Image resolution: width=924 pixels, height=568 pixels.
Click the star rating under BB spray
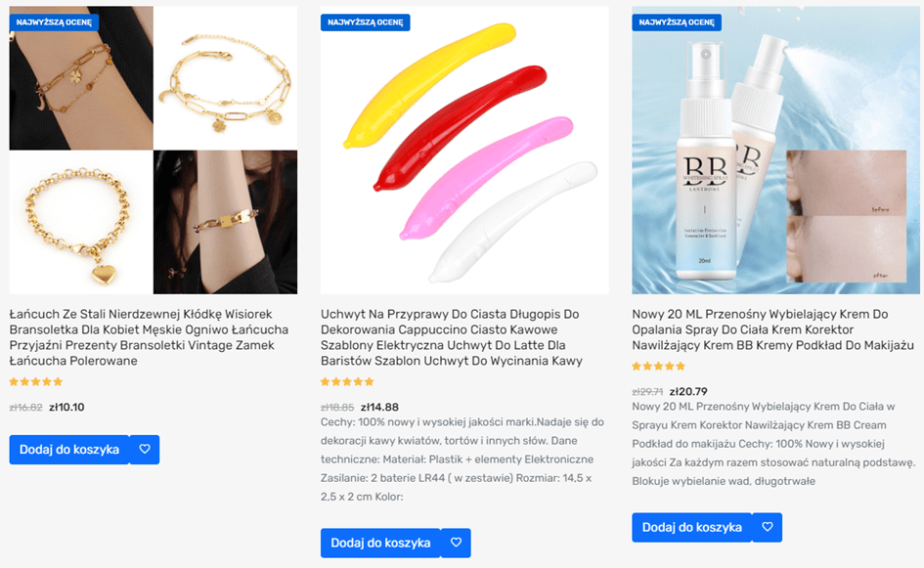(x=659, y=367)
